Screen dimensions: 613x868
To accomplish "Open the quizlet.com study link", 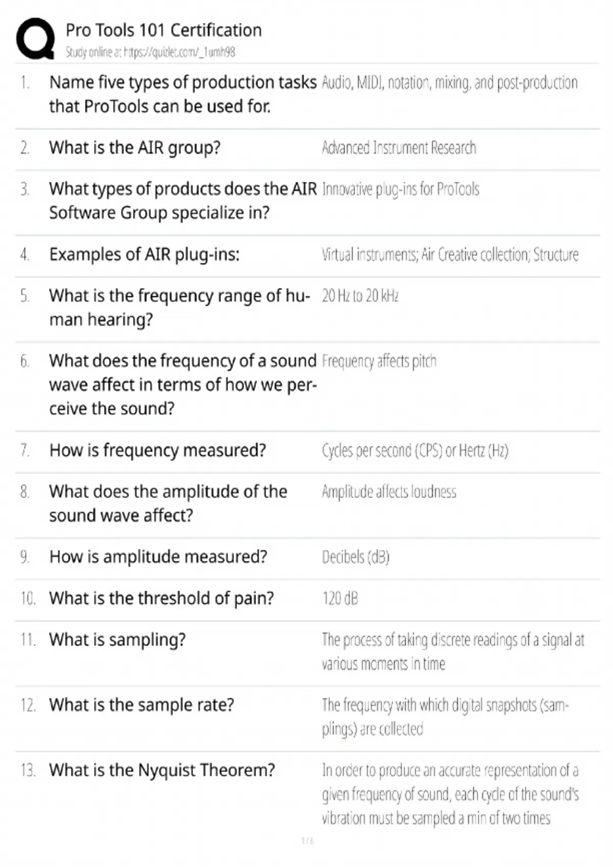I will click(150, 52).
